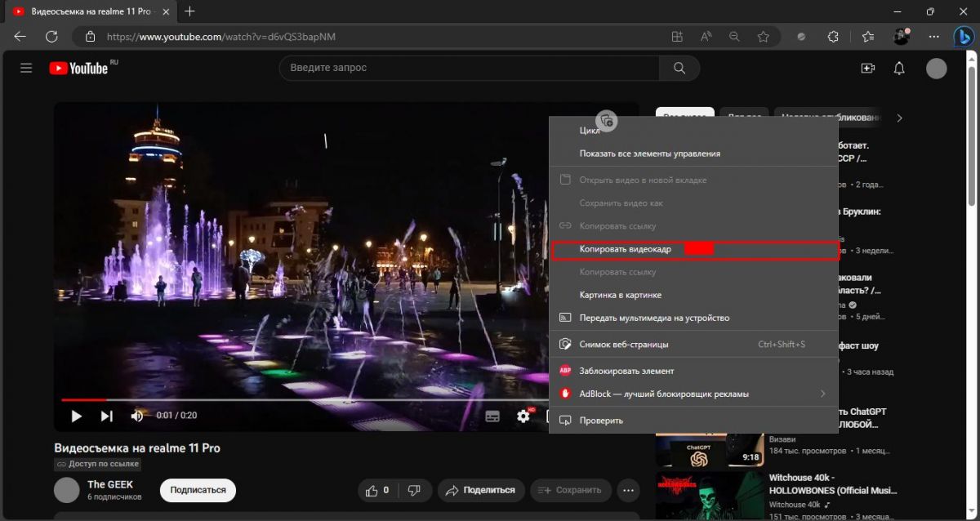This screenshot has width=980, height=521.
Task: Mute the video volume speaker icon
Action: [x=136, y=416]
